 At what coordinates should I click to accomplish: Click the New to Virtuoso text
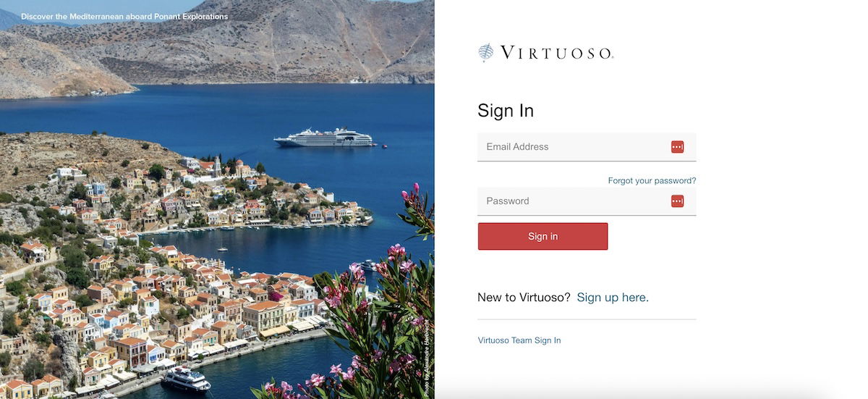tap(524, 297)
